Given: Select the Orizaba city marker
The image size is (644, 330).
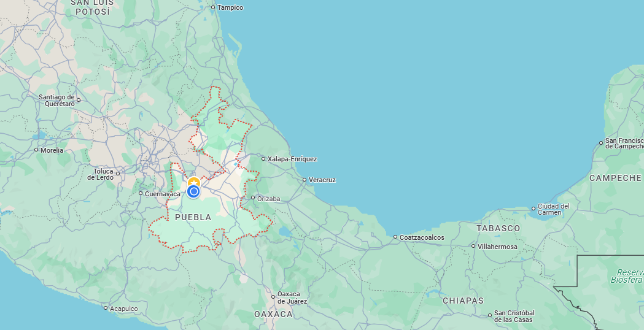Looking at the screenshot, I should click(252, 198).
